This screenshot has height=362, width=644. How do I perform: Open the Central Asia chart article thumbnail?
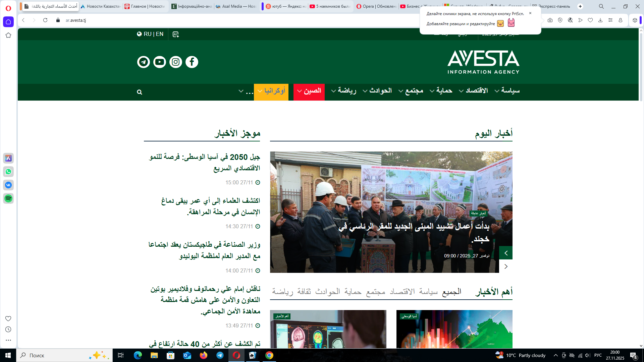click(454, 329)
